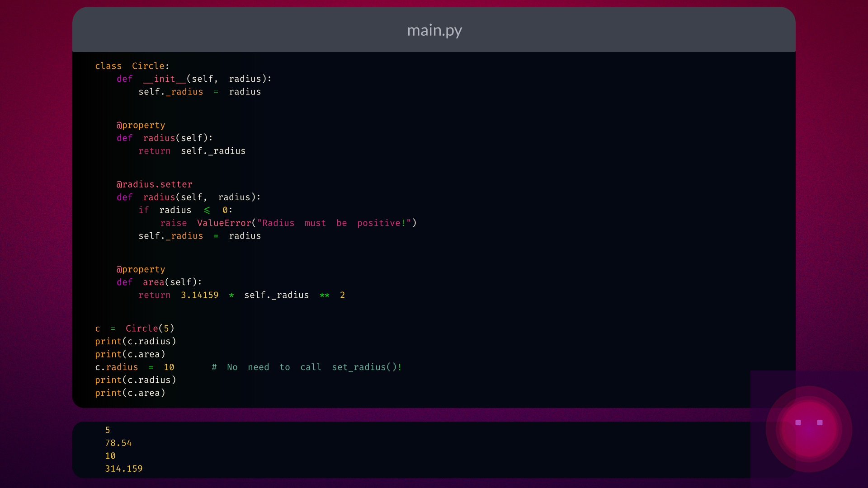The height and width of the screenshot is (488, 868).
Task: Click the pink robot face avatar
Action: click(x=809, y=429)
